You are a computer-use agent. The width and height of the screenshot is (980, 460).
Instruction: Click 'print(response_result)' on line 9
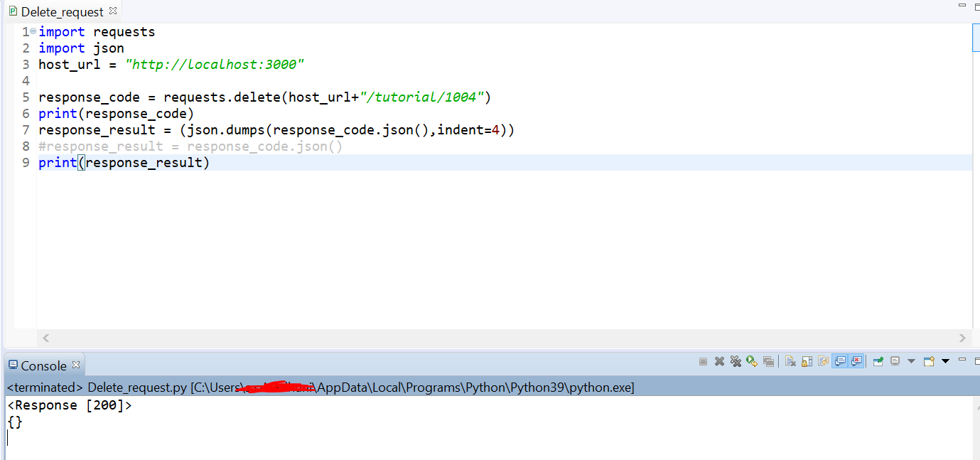coord(124,163)
